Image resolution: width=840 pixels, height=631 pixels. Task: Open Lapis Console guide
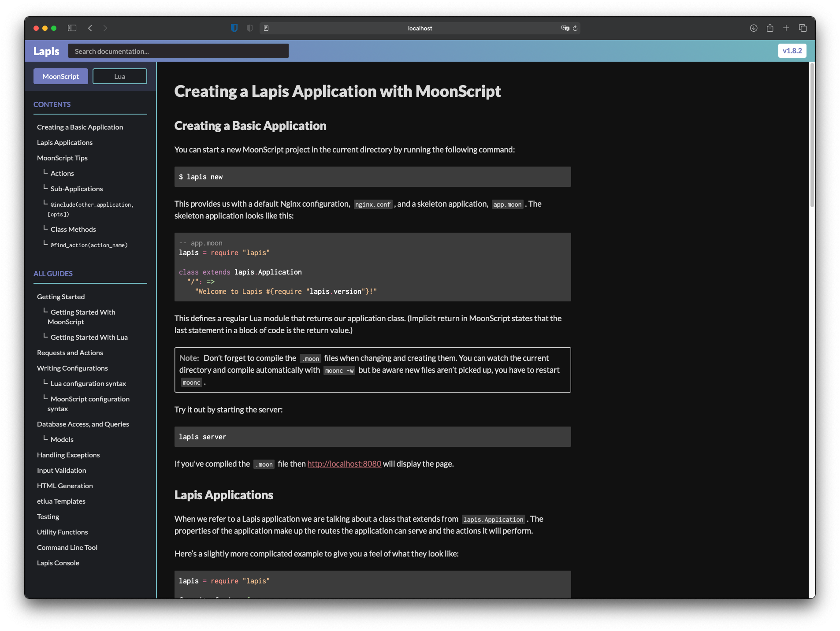(x=58, y=563)
